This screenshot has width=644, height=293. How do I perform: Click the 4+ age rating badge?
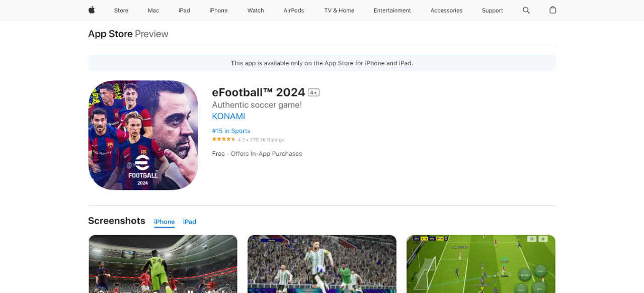(x=314, y=92)
